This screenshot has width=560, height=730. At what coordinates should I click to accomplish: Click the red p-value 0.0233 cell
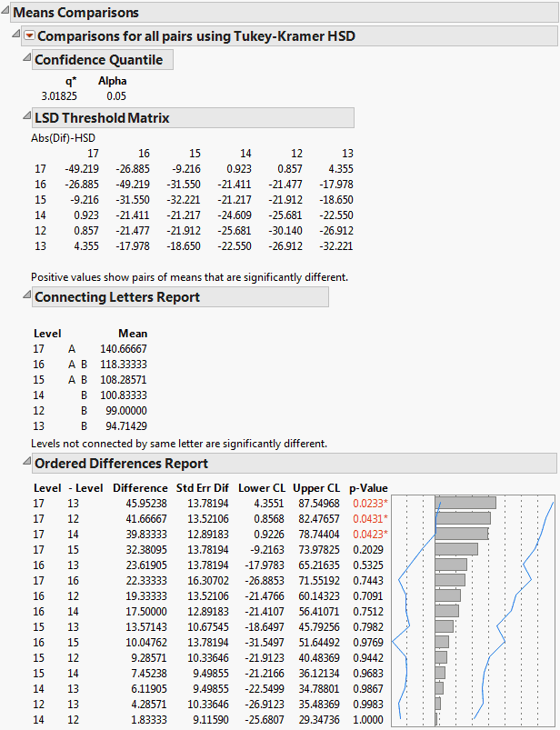pos(367,503)
